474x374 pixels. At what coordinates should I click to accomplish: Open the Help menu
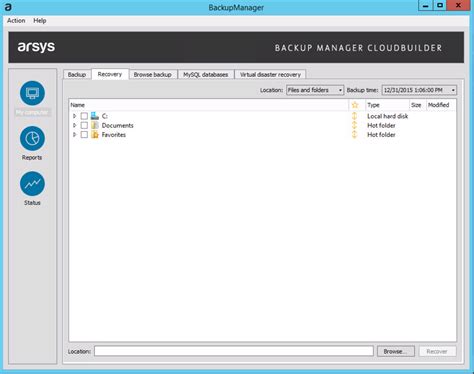(x=40, y=21)
